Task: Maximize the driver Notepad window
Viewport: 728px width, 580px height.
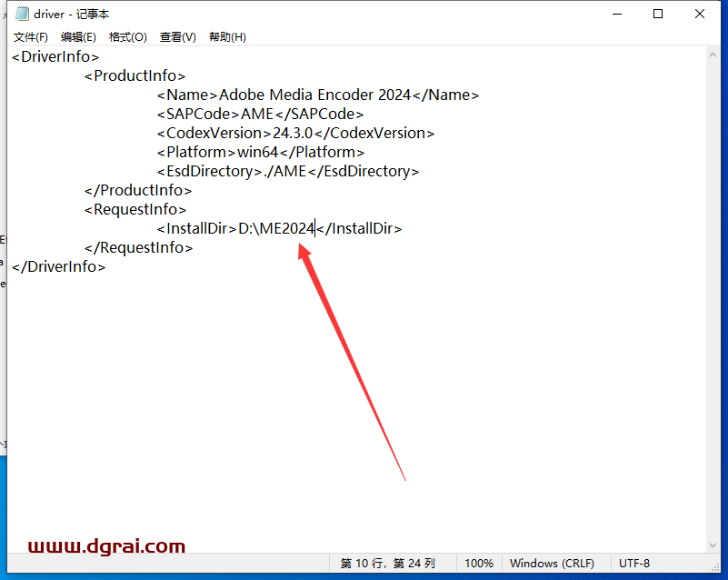Action: [658, 14]
